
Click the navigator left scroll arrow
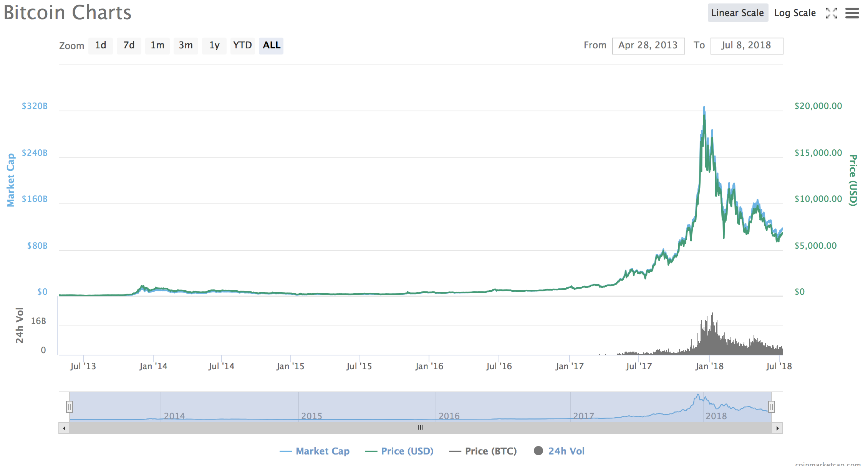[x=64, y=428]
